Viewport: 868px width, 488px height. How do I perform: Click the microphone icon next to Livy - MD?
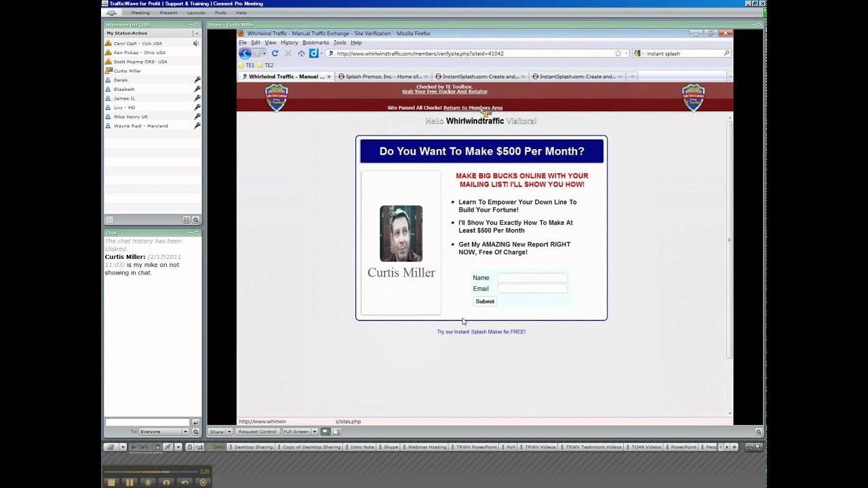tap(197, 107)
